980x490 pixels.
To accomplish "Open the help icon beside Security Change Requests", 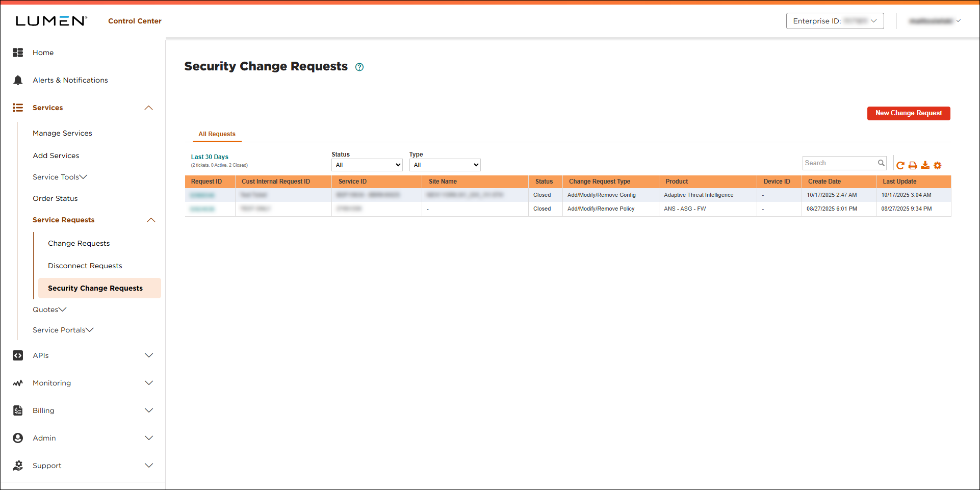I will tap(359, 67).
